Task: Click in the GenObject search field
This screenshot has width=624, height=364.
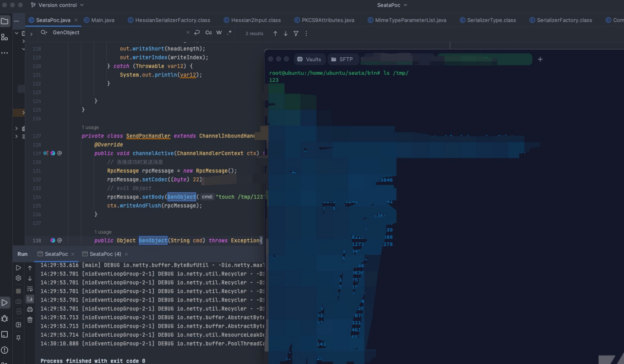Action: 118,32
